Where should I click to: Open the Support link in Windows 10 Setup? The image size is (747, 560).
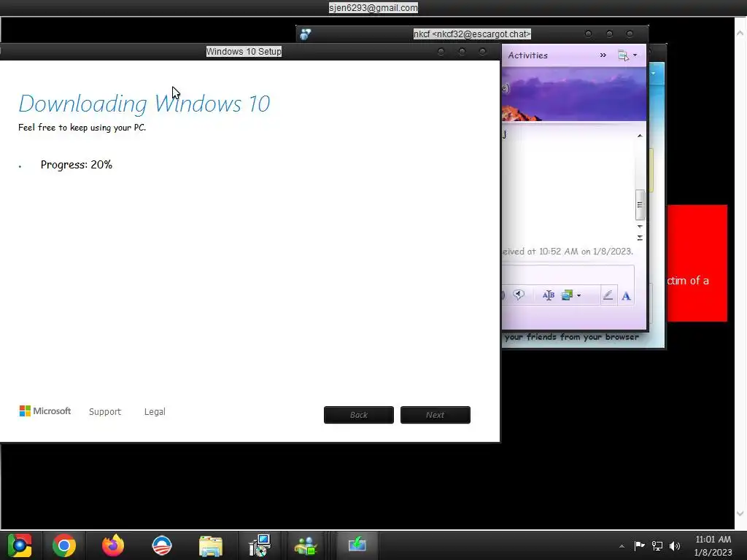[x=105, y=412]
